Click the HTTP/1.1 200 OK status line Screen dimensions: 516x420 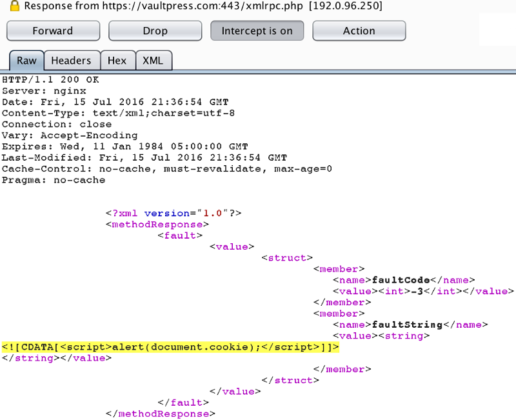[x=50, y=79]
